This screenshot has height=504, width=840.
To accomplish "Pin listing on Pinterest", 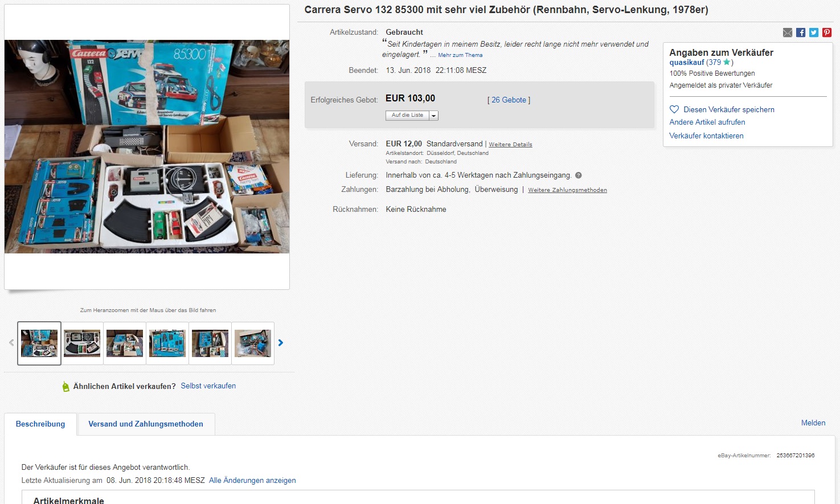I will (x=827, y=32).
